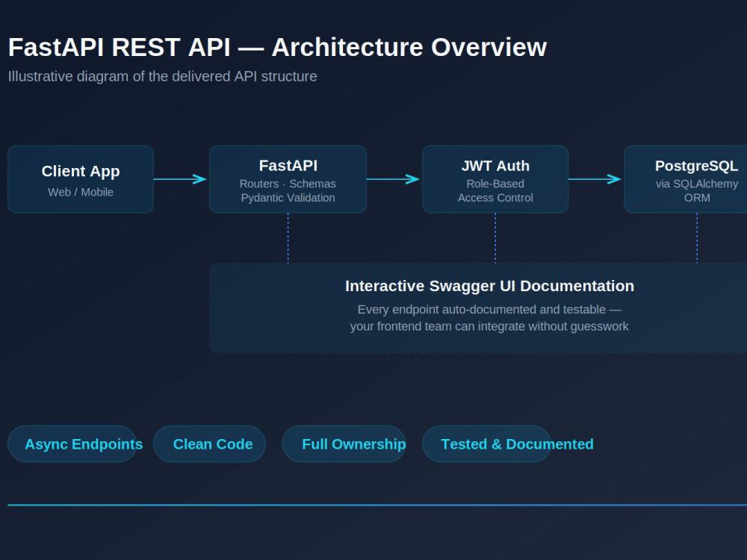Click the arrow from Client App to FastAPI
This screenshot has width=747, height=560.
pyautogui.click(x=180, y=179)
